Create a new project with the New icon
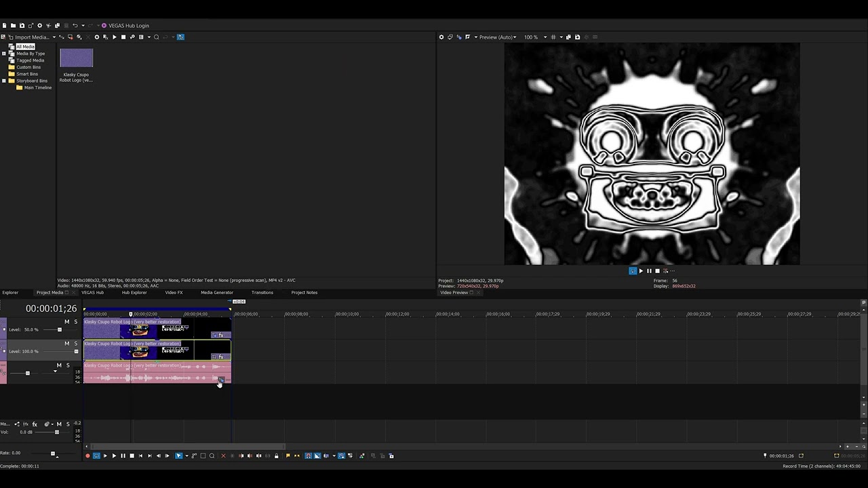 tap(4, 26)
